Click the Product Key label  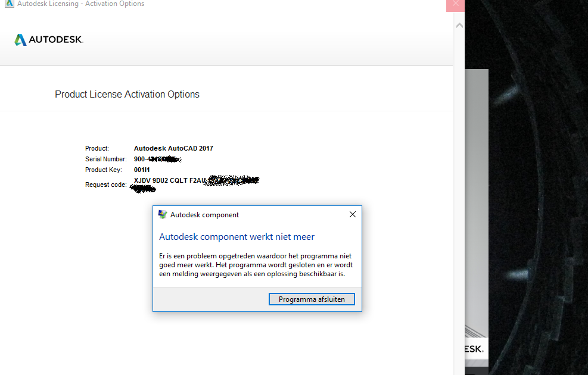tap(104, 170)
